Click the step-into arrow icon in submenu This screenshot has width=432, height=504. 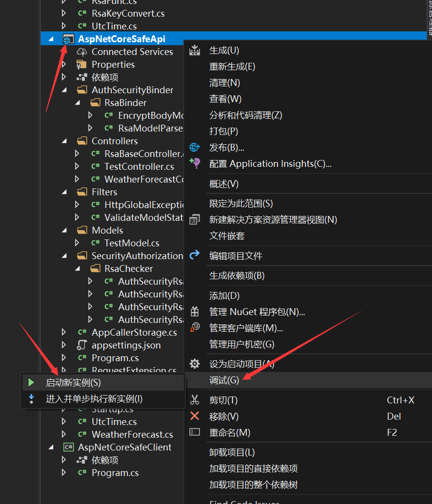coord(31,398)
